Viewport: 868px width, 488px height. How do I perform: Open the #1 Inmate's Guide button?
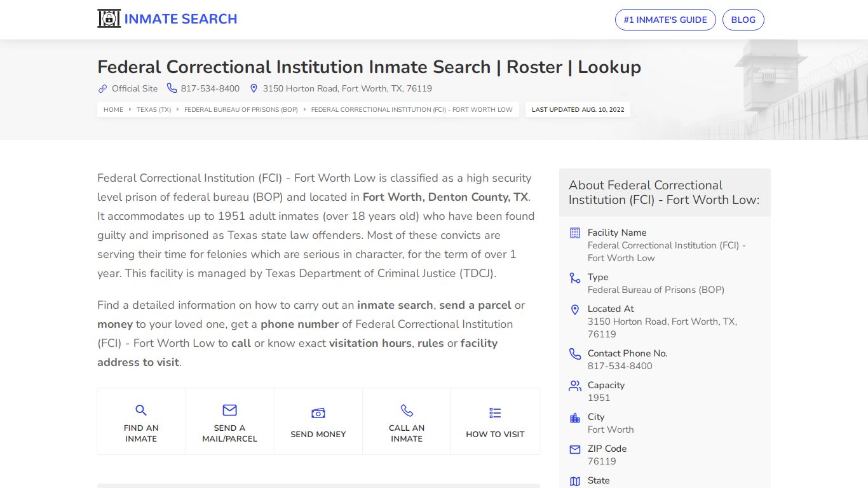(x=665, y=20)
